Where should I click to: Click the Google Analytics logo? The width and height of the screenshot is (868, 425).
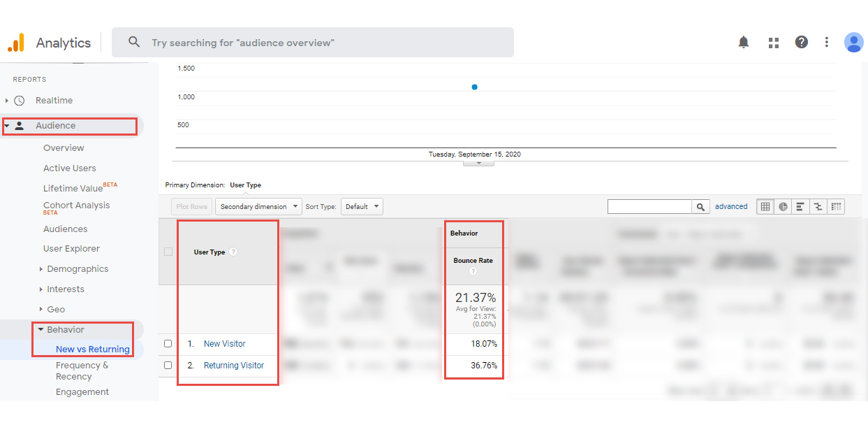click(x=15, y=43)
